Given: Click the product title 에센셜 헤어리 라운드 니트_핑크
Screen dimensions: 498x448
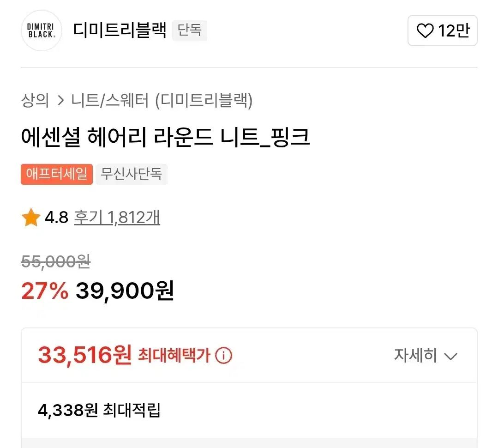Looking at the screenshot, I should click(x=165, y=137).
